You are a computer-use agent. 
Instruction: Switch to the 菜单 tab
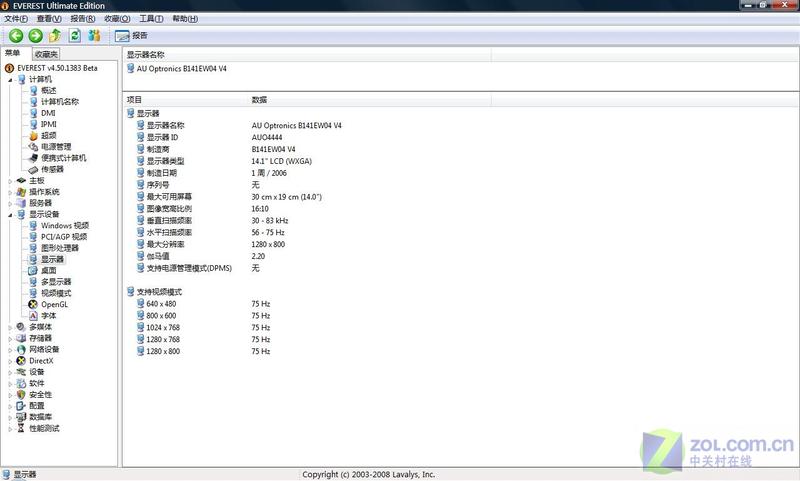coord(13,53)
